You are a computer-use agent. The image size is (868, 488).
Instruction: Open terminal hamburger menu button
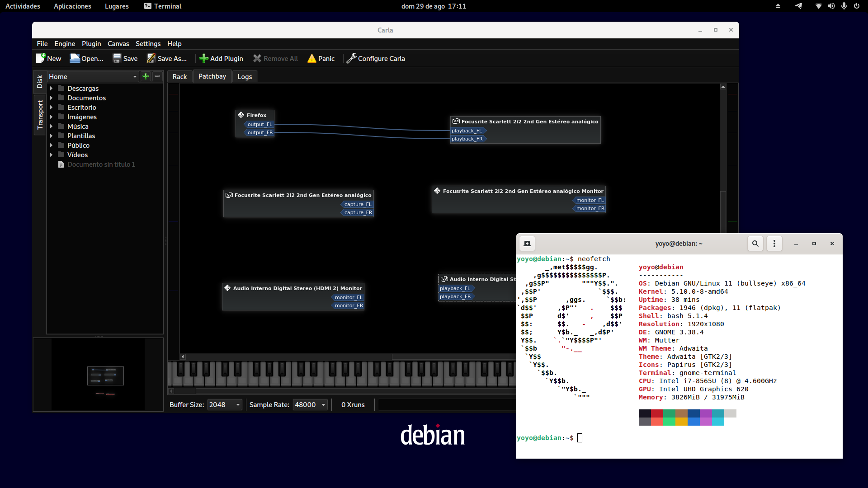point(774,244)
